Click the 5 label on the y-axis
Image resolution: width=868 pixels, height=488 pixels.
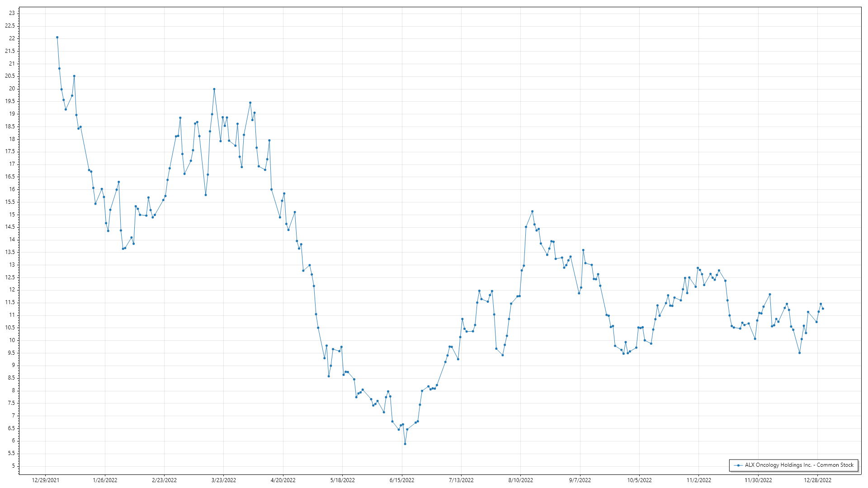point(13,466)
